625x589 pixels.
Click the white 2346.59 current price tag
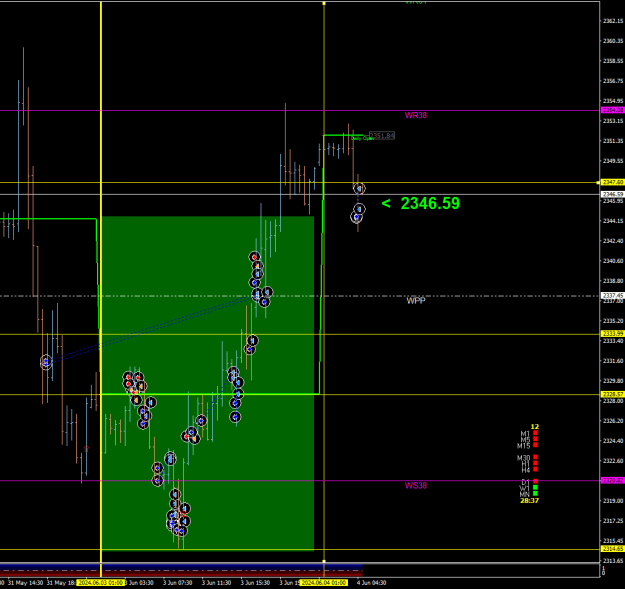click(613, 194)
